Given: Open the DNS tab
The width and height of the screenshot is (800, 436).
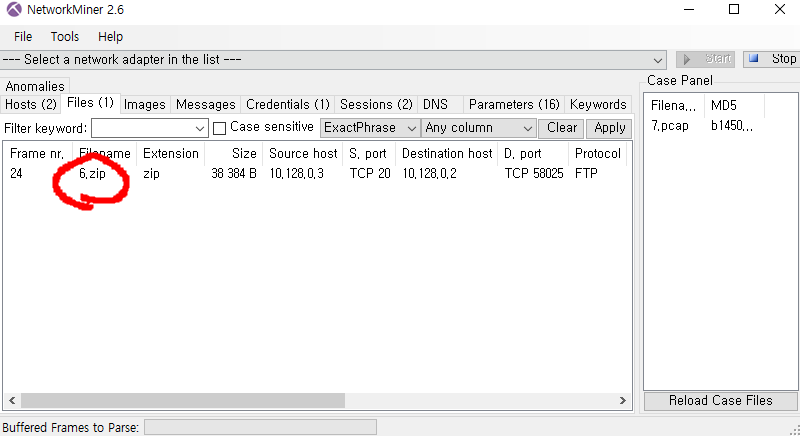Looking at the screenshot, I should pos(435,105).
